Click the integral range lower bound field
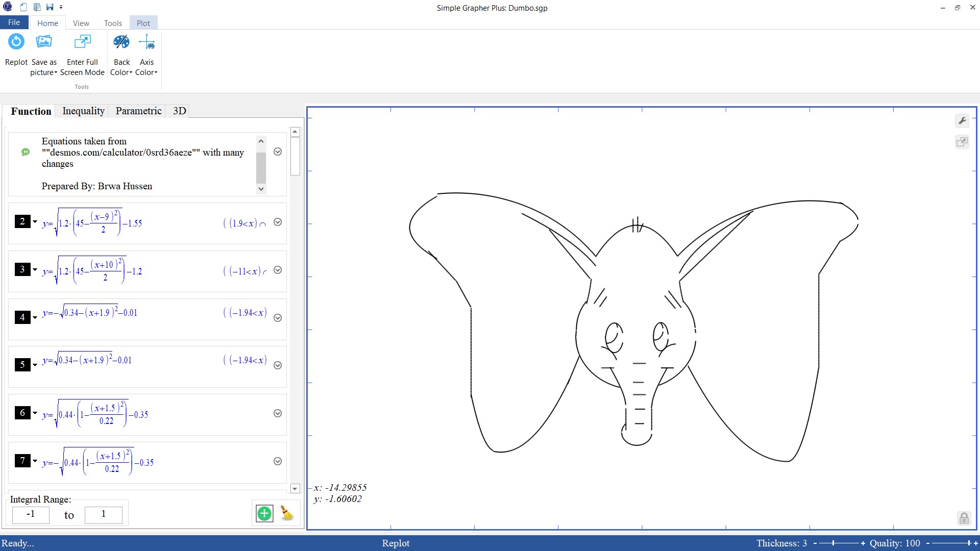The height and width of the screenshot is (551, 980). click(31, 514)
